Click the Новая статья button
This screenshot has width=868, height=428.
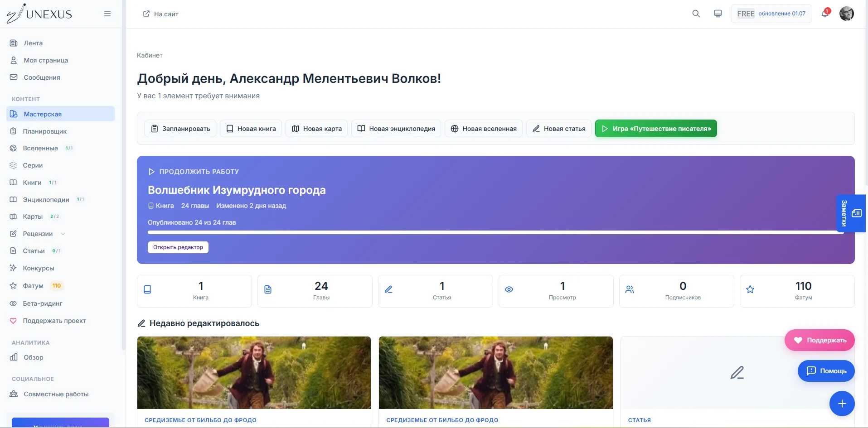(559, 129)
